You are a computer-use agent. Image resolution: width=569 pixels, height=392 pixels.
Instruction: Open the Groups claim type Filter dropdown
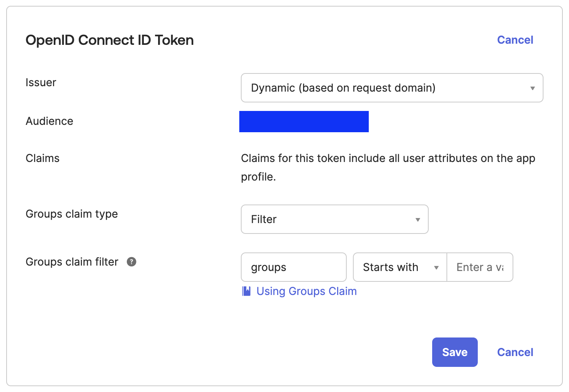[334, 219]
